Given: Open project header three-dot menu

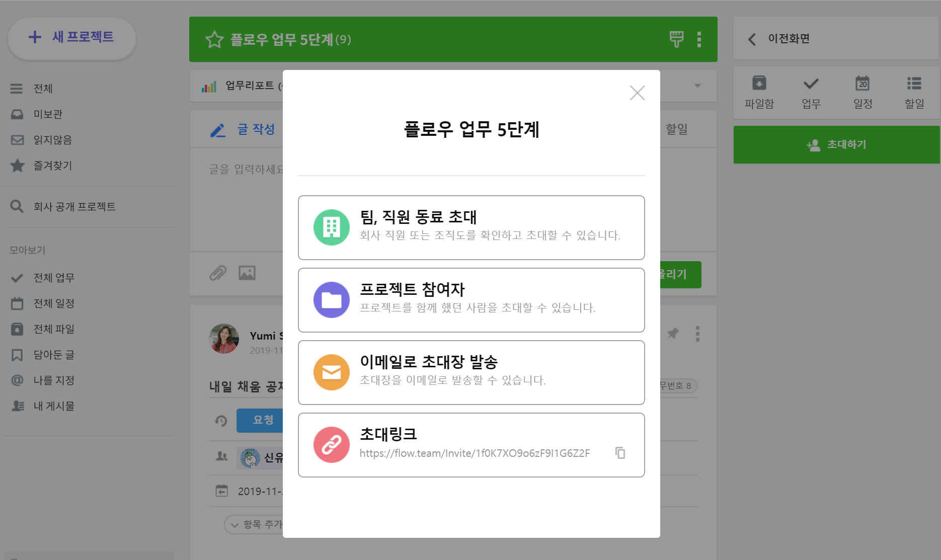Looking at the screenshot, I should click(x=699, y=39).
